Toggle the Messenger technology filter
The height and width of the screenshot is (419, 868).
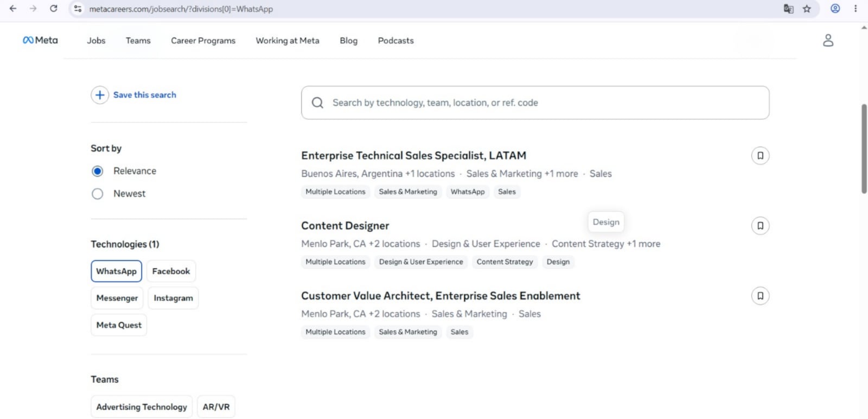pyautogui.click(x=117, y=298)
